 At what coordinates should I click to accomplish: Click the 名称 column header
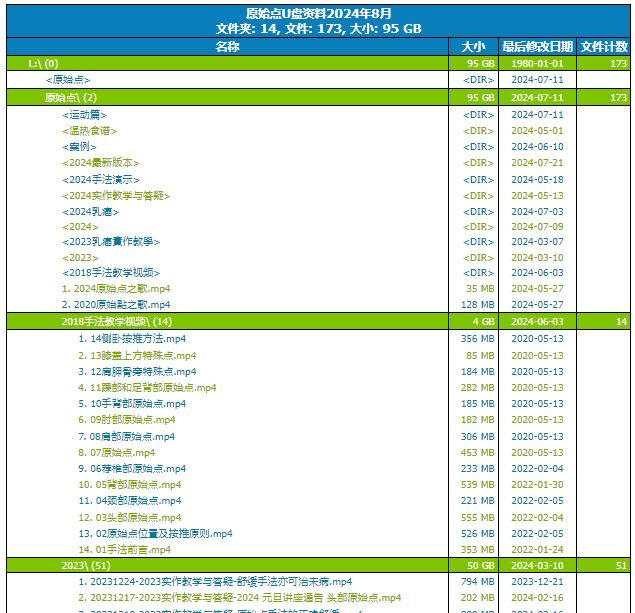click(x=227, y=46)
